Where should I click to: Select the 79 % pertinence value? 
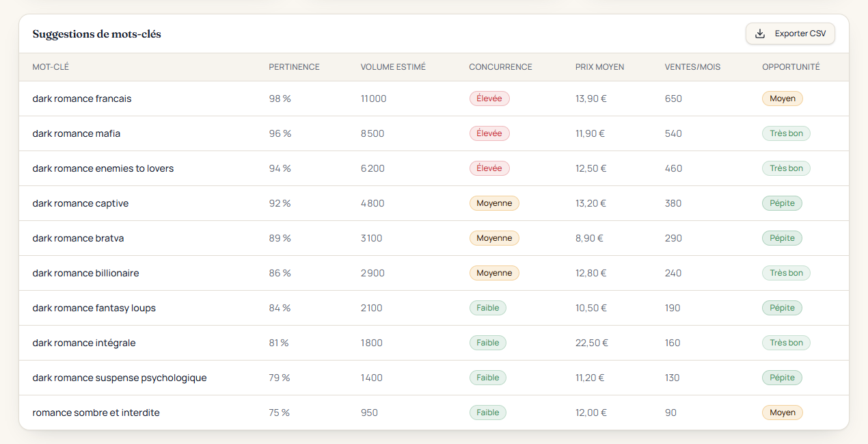tap(280, 378)
